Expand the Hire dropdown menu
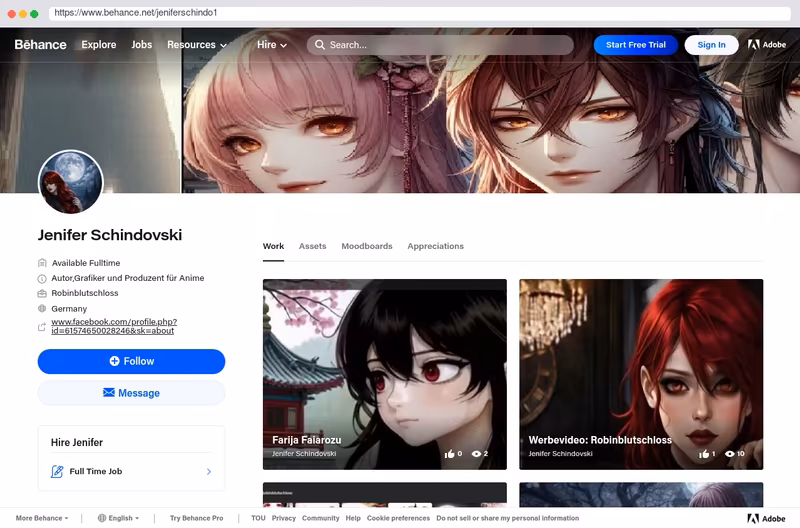Viewport: 800px width, 528px height. [x=272, y=45]
